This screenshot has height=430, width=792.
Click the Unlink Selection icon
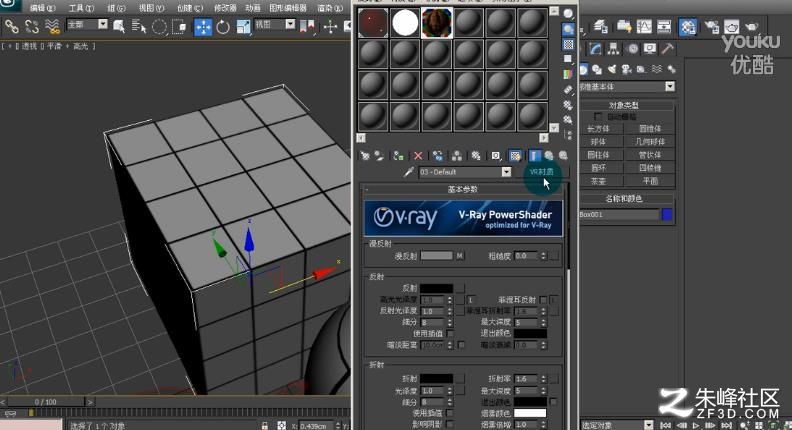32,26
